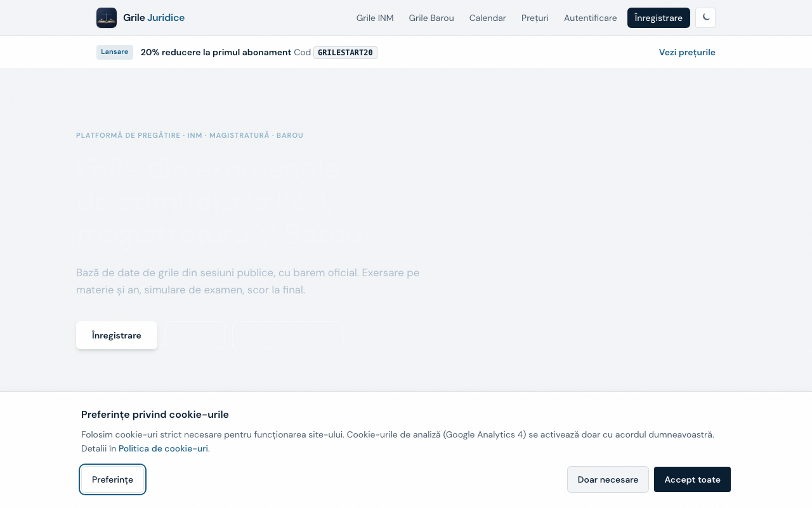This screenshot has height=508, width=812.
Task: Open the Politica de cookie-uri link
Action: point(163,448)
